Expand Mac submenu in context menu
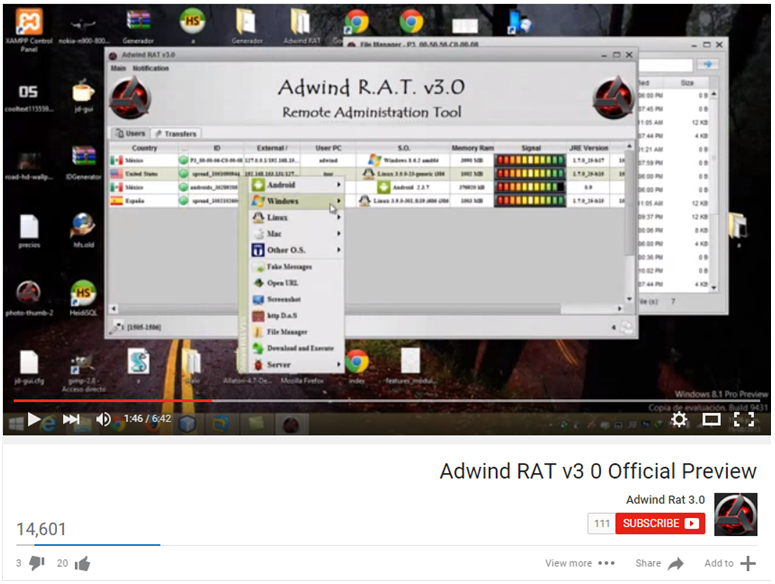 (x=296, y=234)
